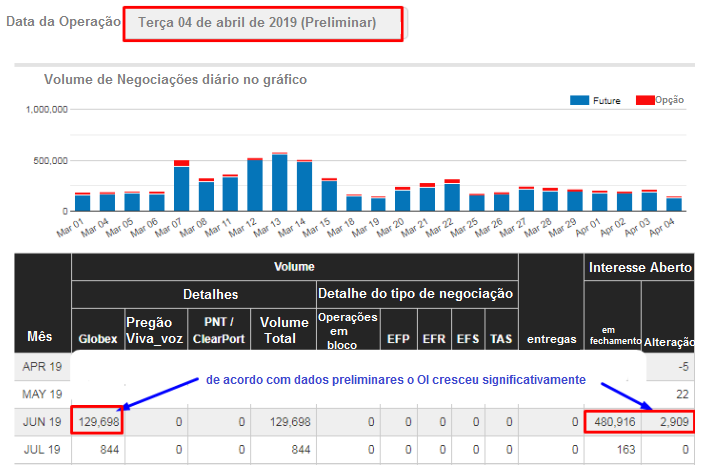Viewport: 711px width, 473px height.
Task: Click the PNT / ClearPort column header
Action: [x=219, y=331]
